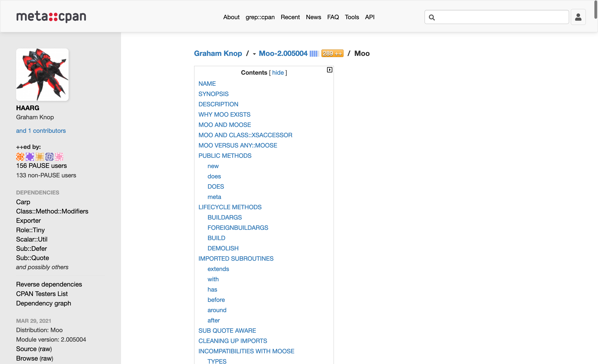Open the About menu item
The image size is (598, 364).
point(231,17)
